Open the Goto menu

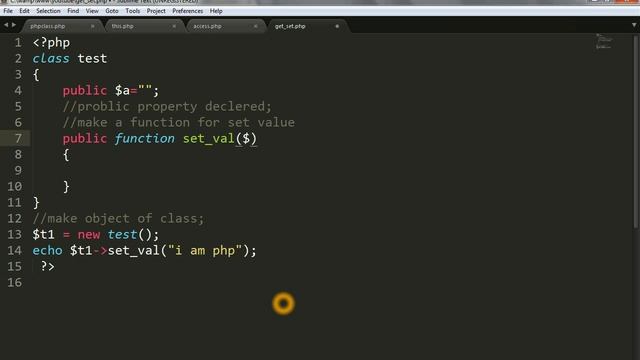coord(111,11)
